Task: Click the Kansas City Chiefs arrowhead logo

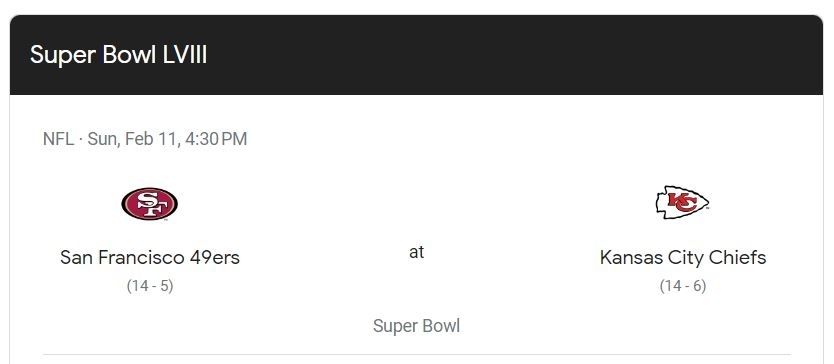Action: click(x=682, y=202)
